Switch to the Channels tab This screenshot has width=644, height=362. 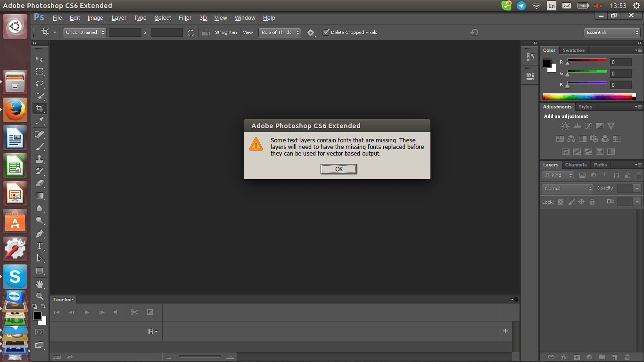(x=576, y=165)
